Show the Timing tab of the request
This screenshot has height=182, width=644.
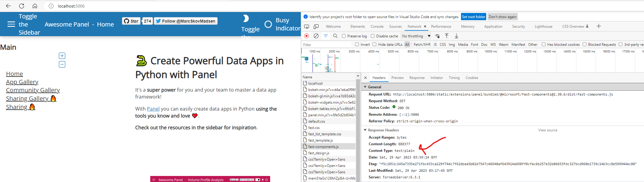[x=454, y=78]
